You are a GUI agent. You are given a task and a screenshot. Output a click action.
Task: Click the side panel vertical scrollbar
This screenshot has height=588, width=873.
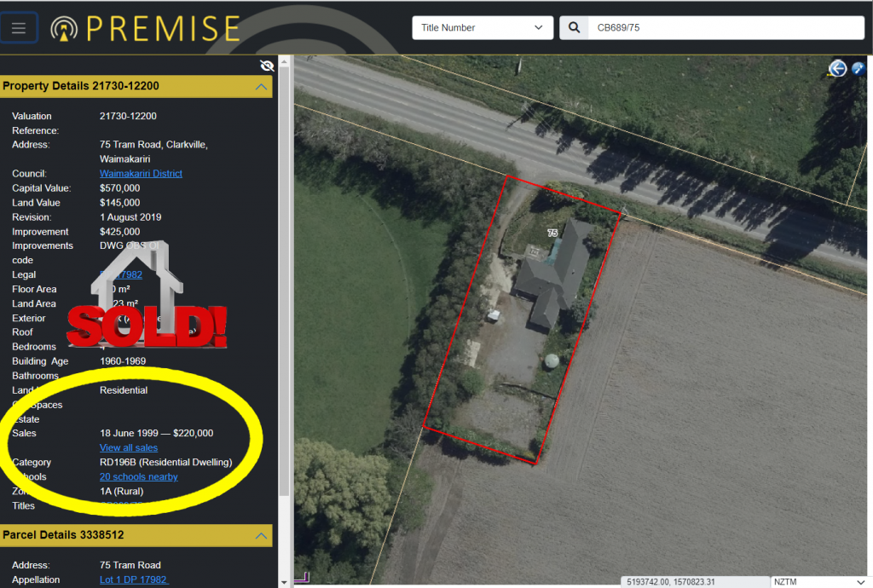point(284,278)
